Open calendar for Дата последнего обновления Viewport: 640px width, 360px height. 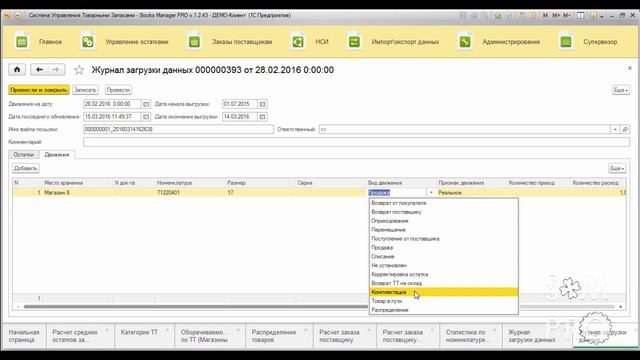(x=146, y=117)
